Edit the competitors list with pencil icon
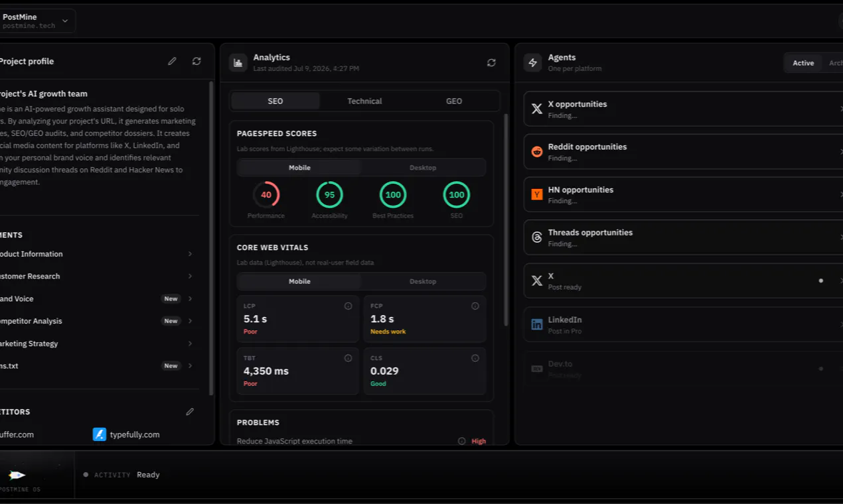This screenshot has height=504, width=843. (x=190, y=412)
